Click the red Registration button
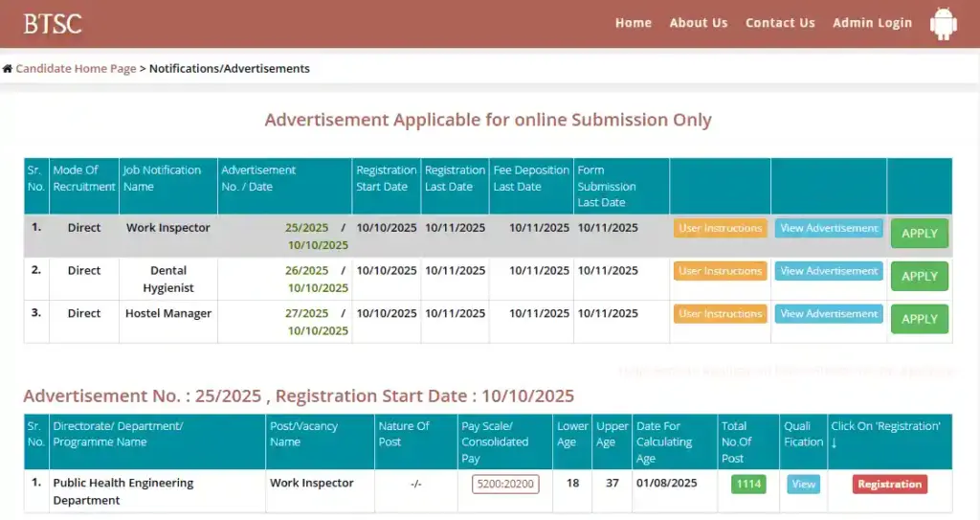980x520 pixels. coord(889,485)
